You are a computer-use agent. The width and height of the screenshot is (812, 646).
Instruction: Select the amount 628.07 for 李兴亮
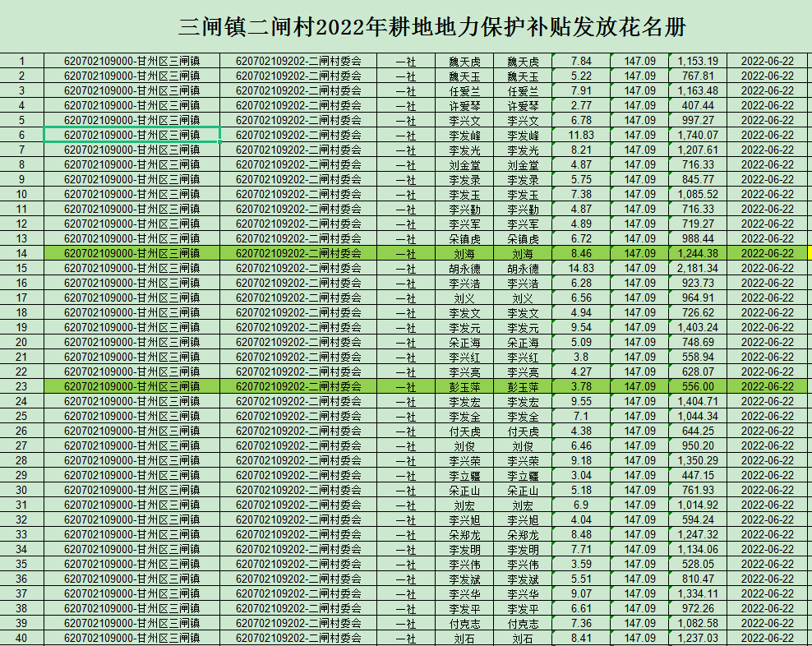698,372
